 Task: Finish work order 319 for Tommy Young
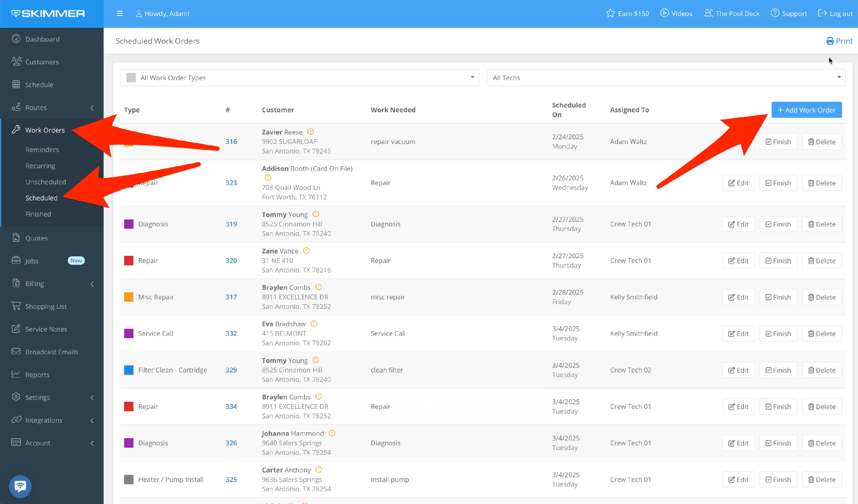point(778,224)
